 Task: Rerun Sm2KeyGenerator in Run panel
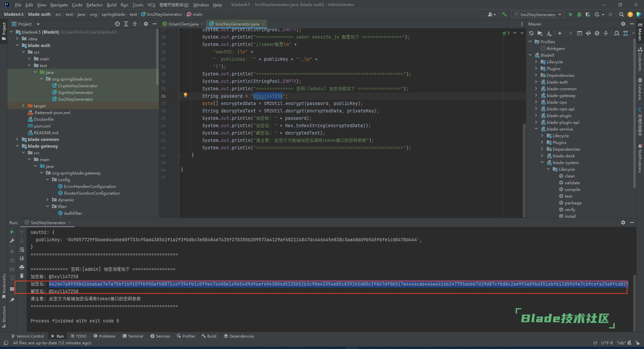12,232
